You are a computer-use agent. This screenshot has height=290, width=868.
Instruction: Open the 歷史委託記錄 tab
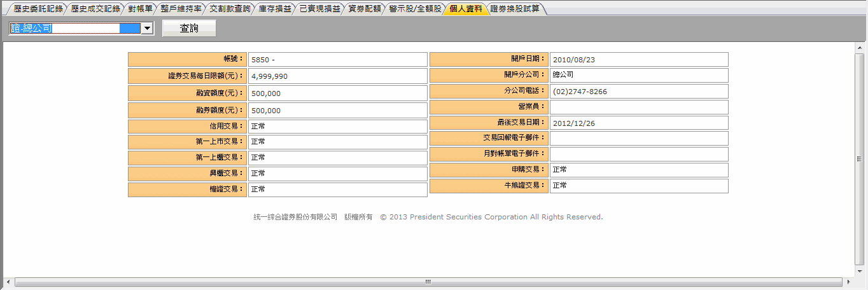pos(39,9)
